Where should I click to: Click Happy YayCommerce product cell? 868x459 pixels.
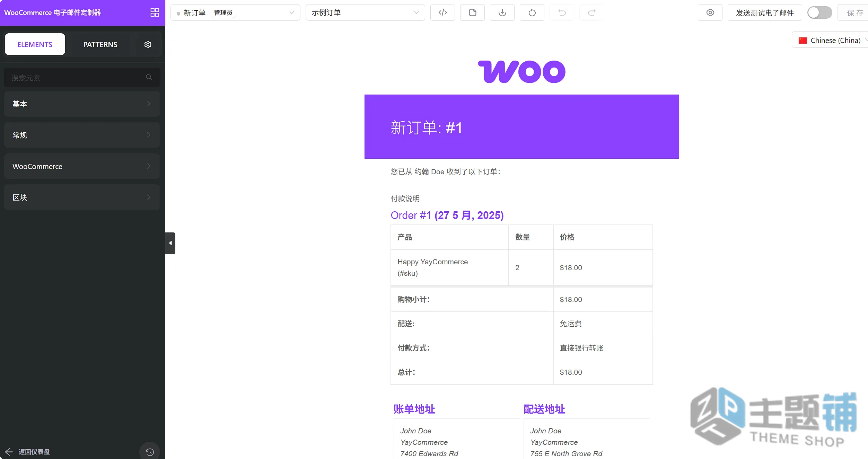(x=449, y=267)
